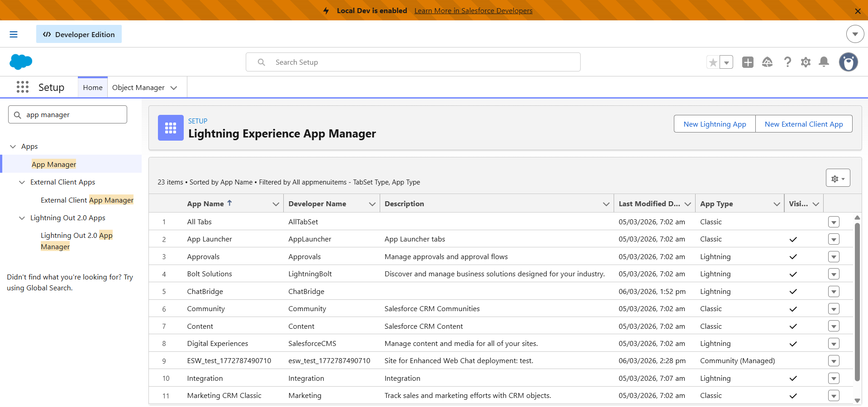Open the Global Actions plus icon
The image size is (868, 407).
tap(748, 62)
